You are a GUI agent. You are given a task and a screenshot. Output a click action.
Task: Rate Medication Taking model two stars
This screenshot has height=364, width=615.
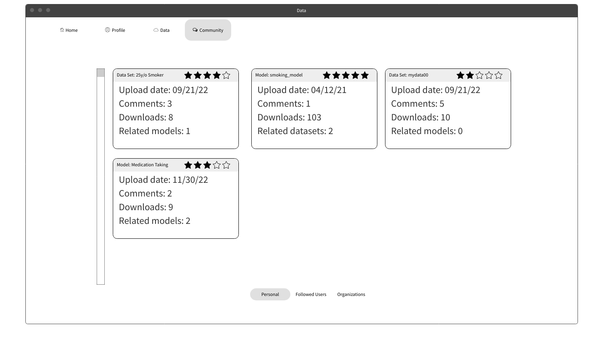[x=198, y=165]
